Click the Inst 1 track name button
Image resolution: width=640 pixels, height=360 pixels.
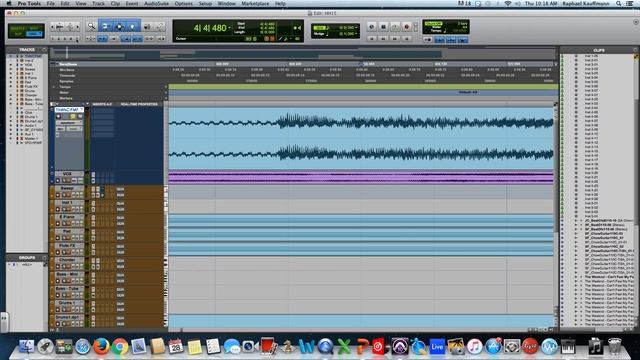[67, 203]
